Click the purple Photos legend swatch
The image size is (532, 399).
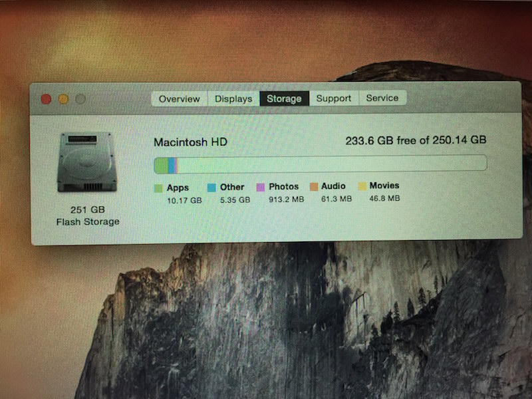(260, 188)
